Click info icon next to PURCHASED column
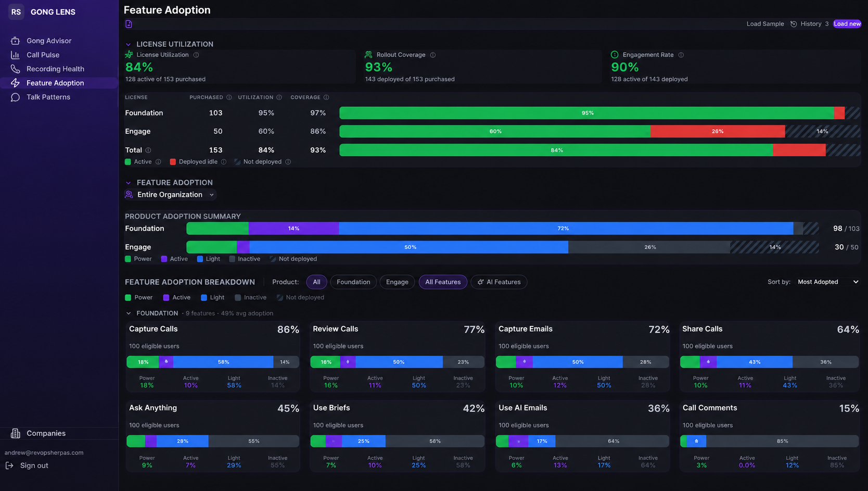Viewport: 868px width, 491px height. tap(229, 97)
